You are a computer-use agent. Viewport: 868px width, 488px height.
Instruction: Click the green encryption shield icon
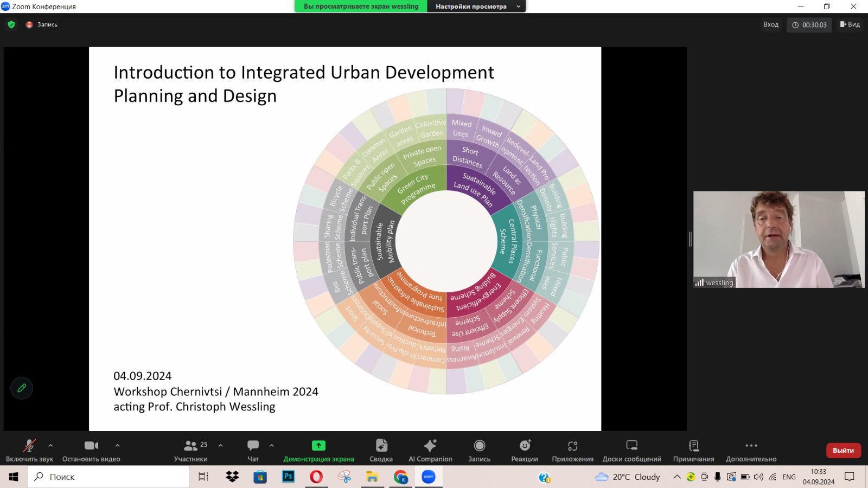tap(11, 24)
